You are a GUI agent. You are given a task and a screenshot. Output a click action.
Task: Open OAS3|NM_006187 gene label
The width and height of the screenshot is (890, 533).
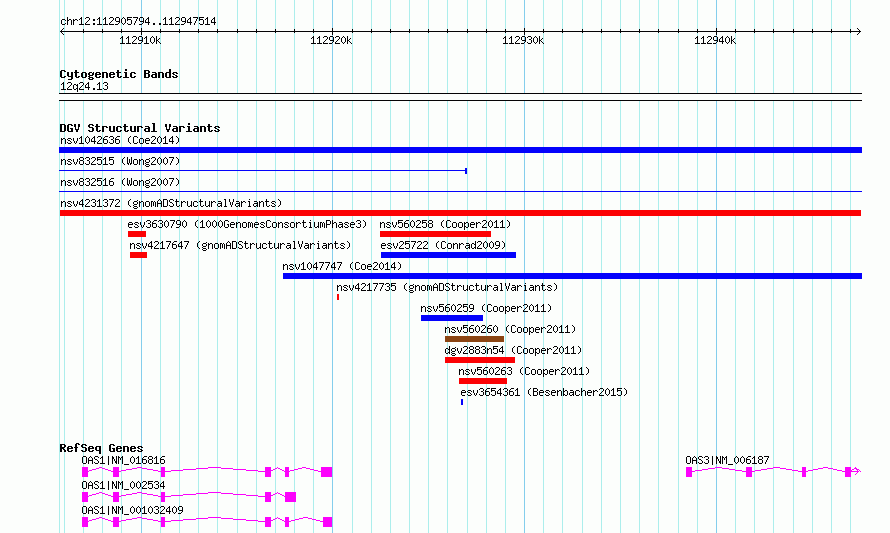coord(727,460)
